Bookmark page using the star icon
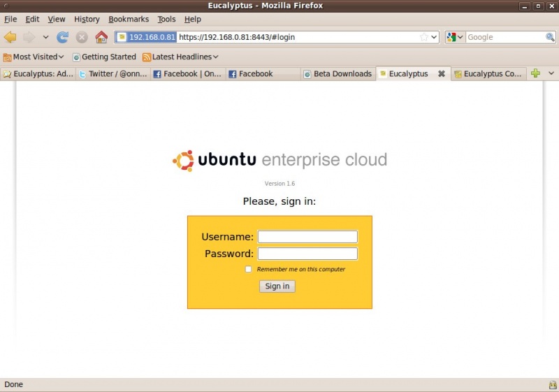This screenshot has height=392, width=559. pos(423,37)
